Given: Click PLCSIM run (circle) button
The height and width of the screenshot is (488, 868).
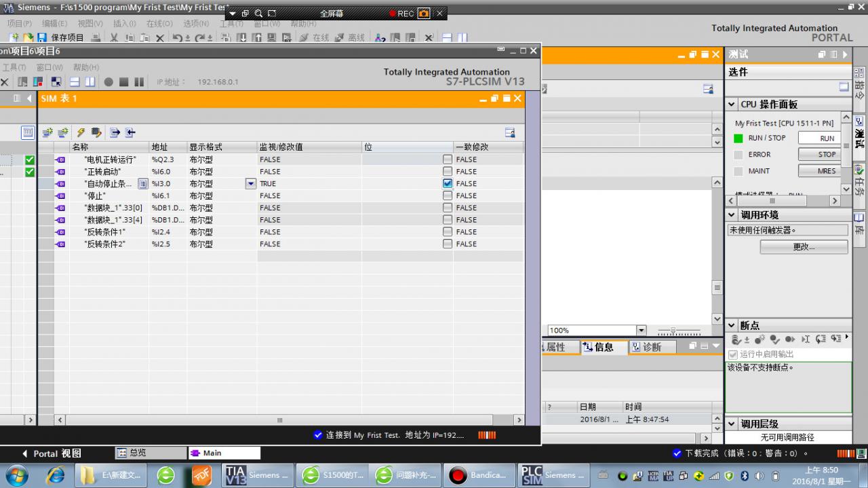Looking at the screenshot, I should (x=108, y=82).
